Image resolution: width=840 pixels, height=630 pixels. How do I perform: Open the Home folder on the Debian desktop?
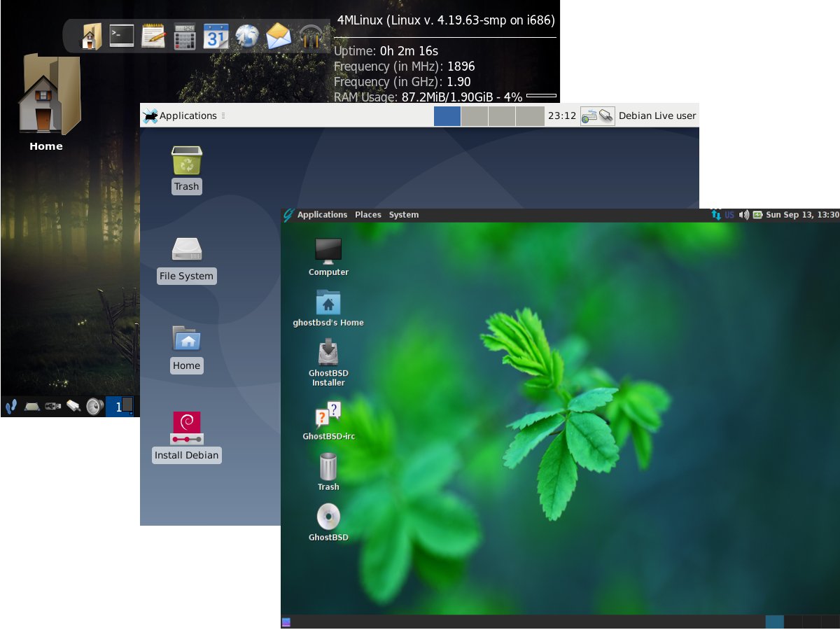point(187,339)
